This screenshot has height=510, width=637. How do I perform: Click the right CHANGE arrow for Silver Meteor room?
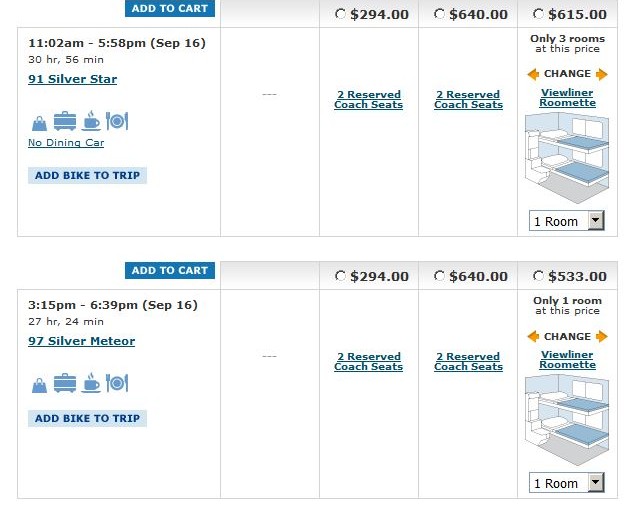(x=601, y=337)
